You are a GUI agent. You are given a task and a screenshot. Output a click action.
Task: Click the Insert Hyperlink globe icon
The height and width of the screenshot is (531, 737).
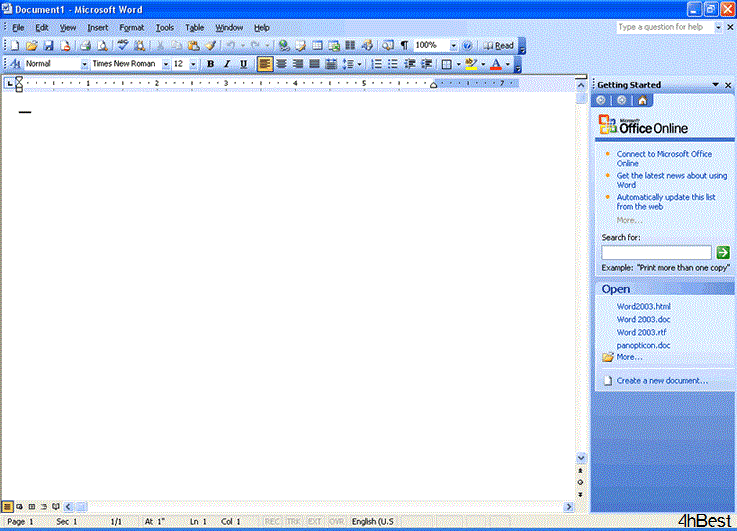283,46
